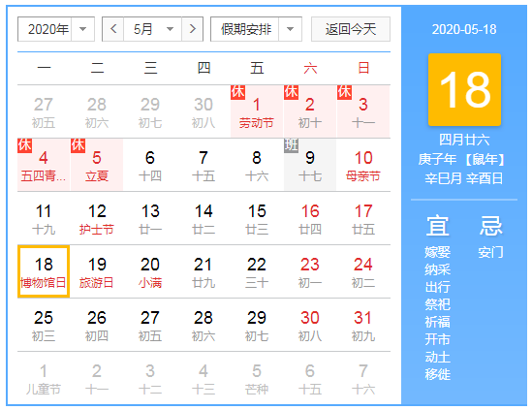Select May 14 廿二
This screenshot has height=410, width=532.
203,218
